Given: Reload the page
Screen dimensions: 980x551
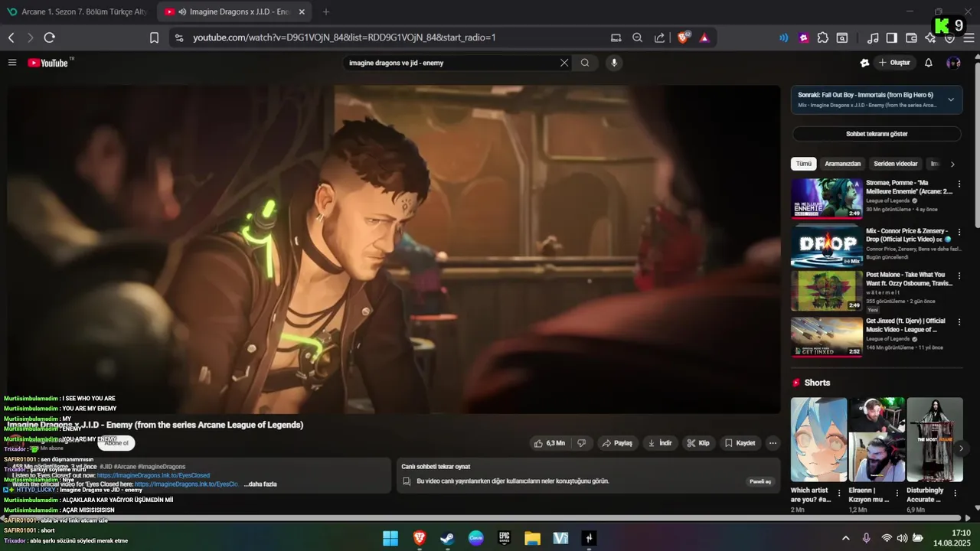Looking at the screenshot, I should (x=50, y=37).
